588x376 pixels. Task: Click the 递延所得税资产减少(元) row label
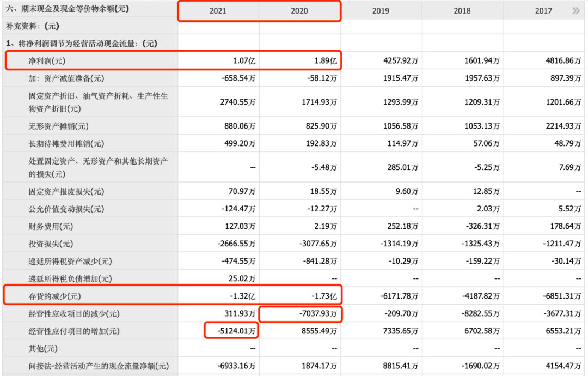(70, 262)
